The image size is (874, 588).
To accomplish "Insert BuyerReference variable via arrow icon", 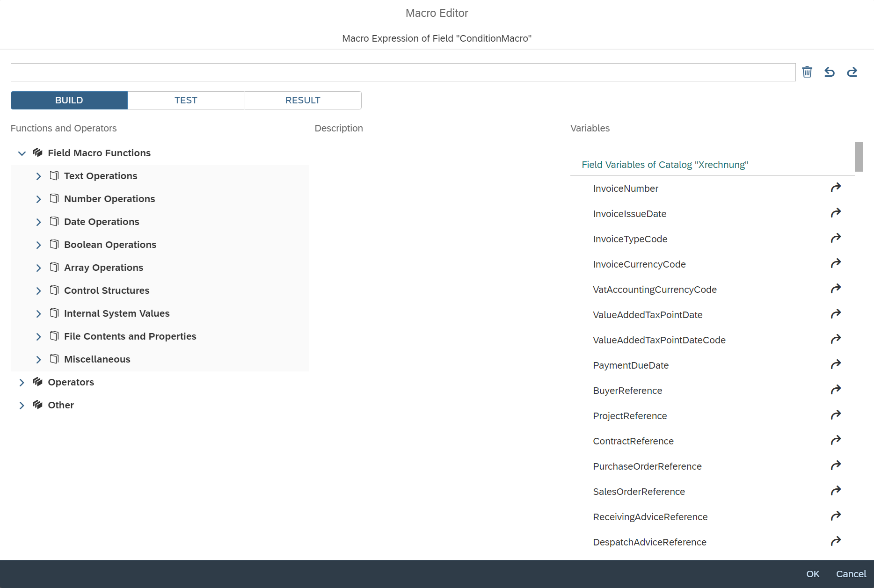I will pyautogui.click(x=836, y=390).
